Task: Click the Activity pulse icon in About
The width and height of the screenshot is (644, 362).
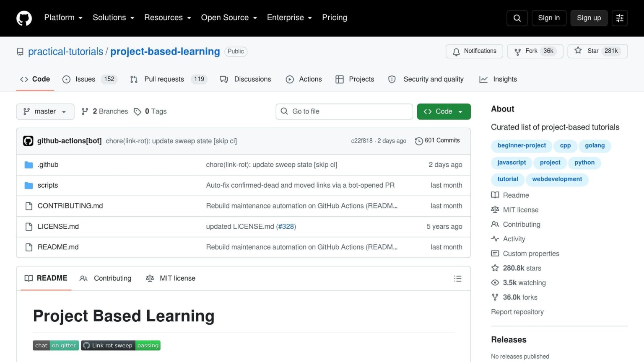Action: point(495,239)
